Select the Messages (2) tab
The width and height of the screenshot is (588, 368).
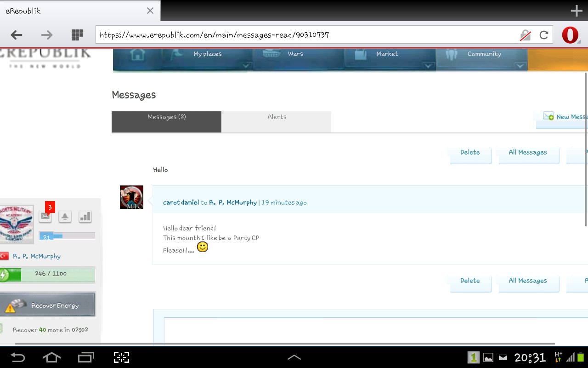tap(166, 122)
